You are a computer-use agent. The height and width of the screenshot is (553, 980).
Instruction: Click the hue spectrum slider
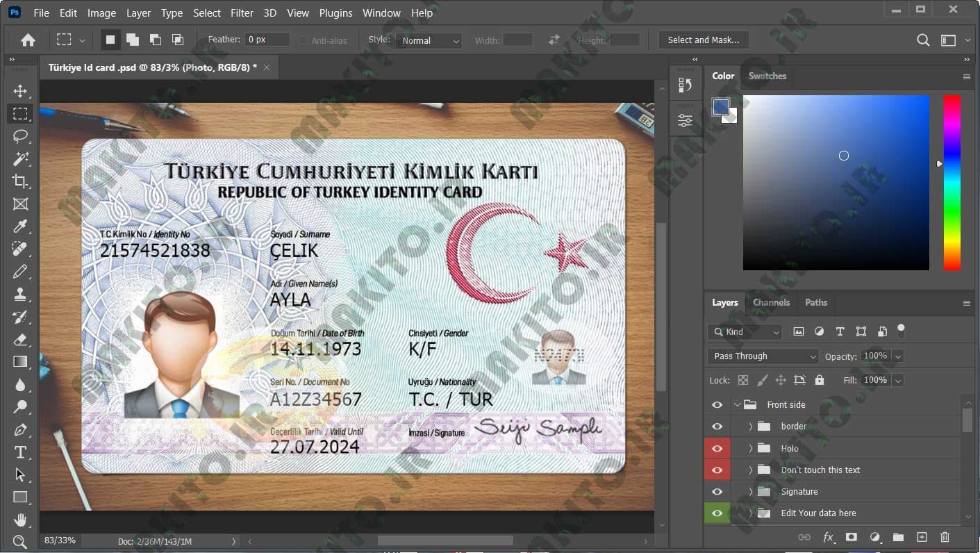[952, 183]
